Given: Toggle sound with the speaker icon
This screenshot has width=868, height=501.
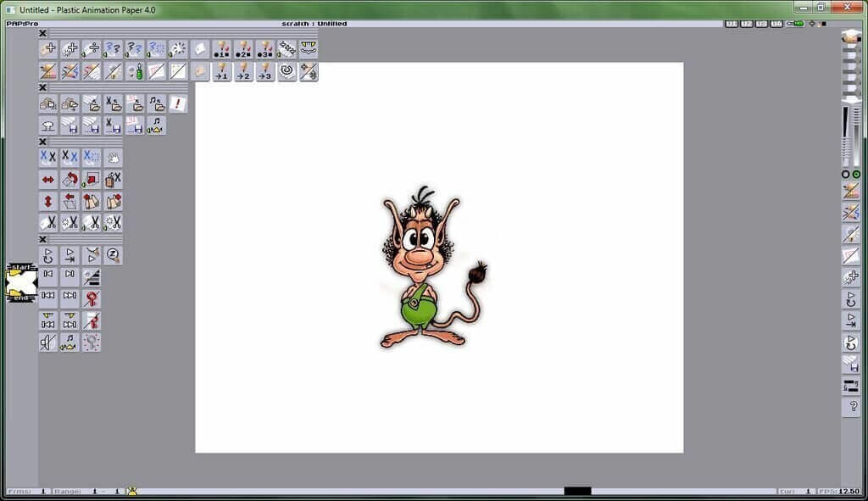Looking at the screenshot, I should coord(47,342).
